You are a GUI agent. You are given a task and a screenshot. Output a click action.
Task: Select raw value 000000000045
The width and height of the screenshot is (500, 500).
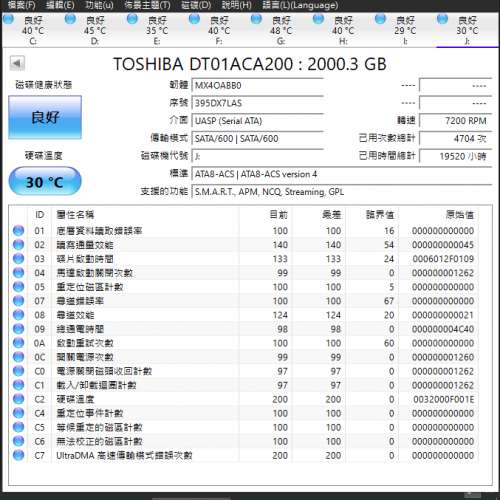click(443, 245)
